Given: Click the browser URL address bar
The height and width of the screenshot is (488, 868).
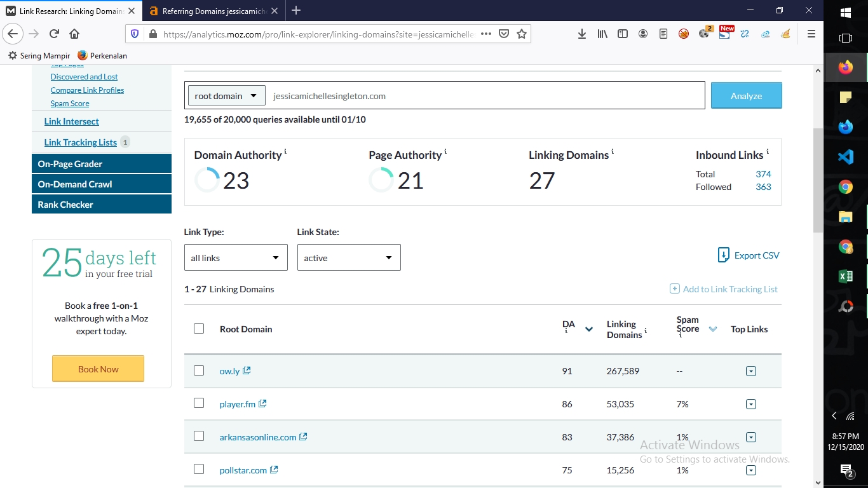Looking at the screenshot, I should point(318,34).
